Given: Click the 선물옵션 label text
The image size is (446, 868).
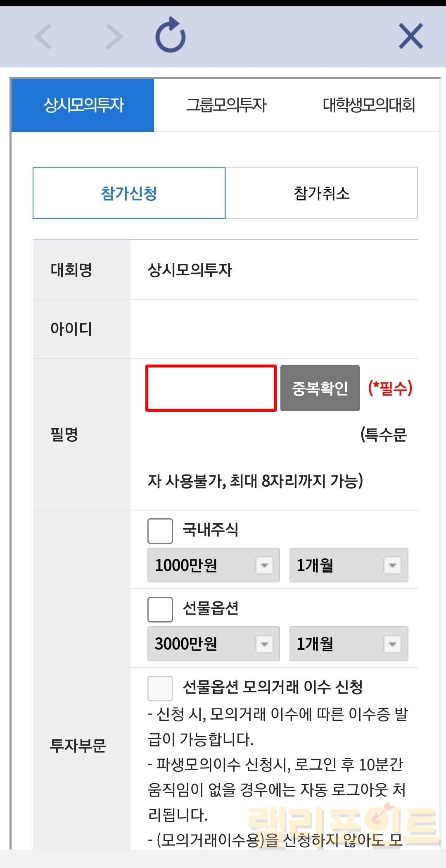Looking at the screenshot, I should pyautogui.click(x=211, y=608).
